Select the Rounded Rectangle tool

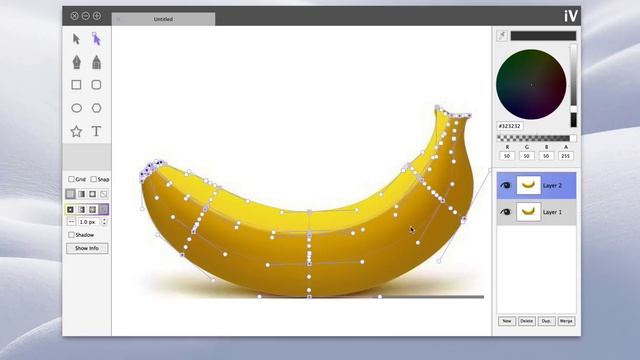(96, 85)
